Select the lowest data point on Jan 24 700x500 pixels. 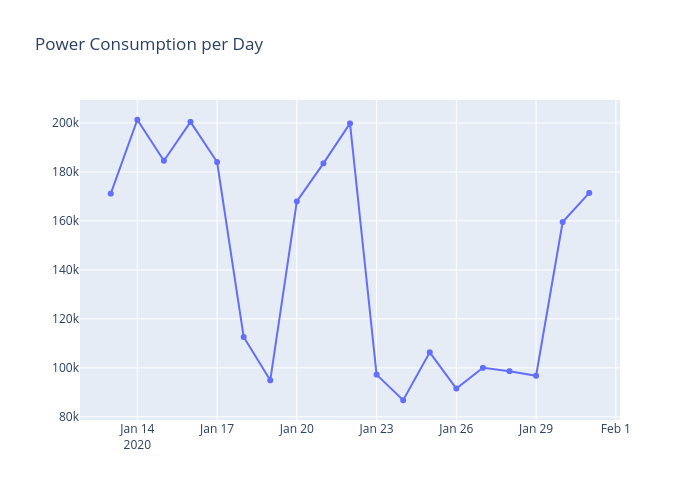click(403, 400)
